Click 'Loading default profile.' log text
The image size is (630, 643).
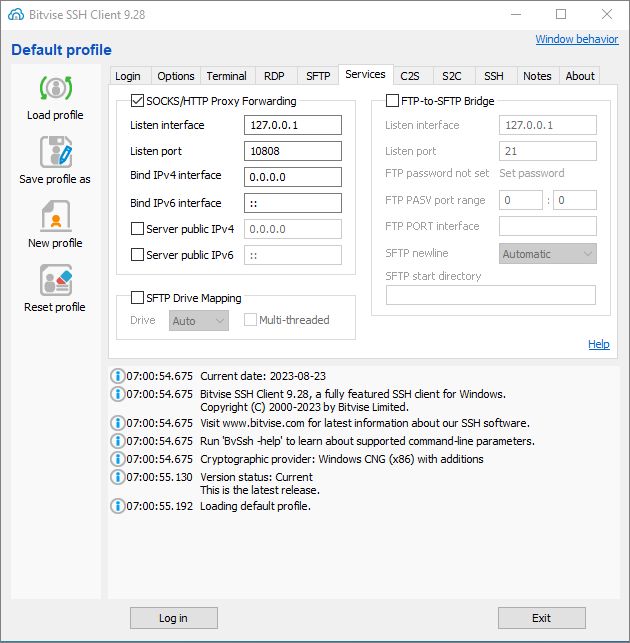[255, 506]
